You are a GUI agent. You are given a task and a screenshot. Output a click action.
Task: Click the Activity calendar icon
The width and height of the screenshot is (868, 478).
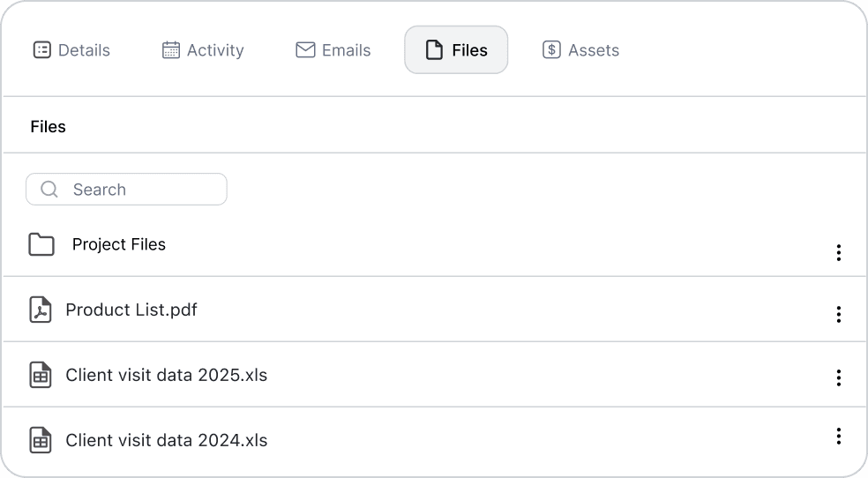coord(171,50)
